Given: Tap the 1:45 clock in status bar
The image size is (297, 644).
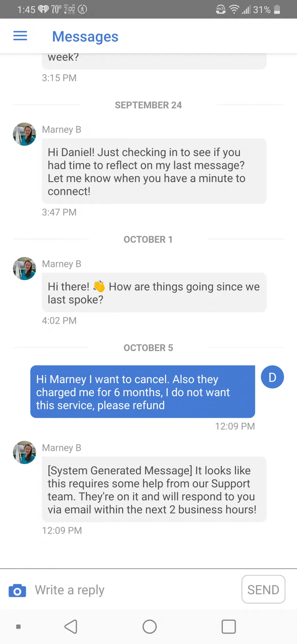Looking at the screenshot, I should click(x=26, y=10).
